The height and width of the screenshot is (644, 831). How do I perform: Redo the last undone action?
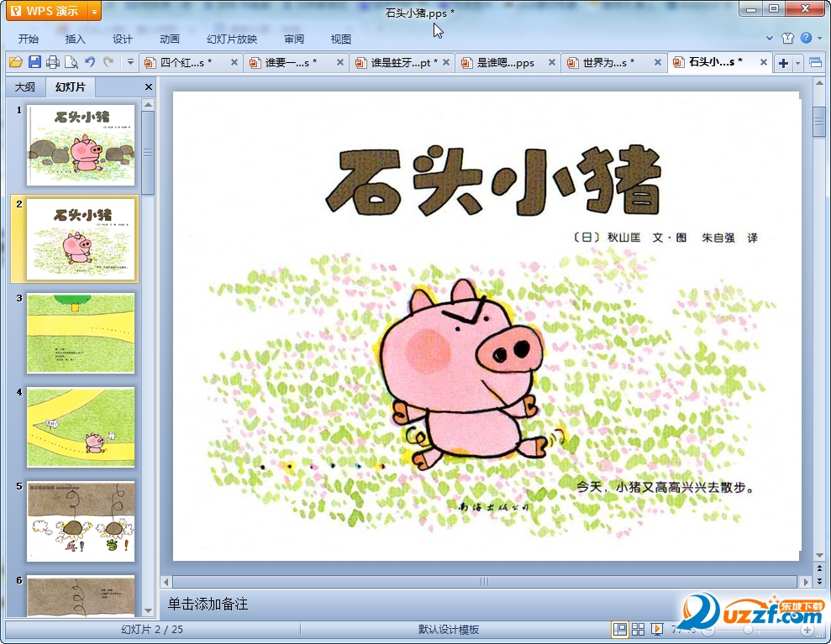(108, 62)
